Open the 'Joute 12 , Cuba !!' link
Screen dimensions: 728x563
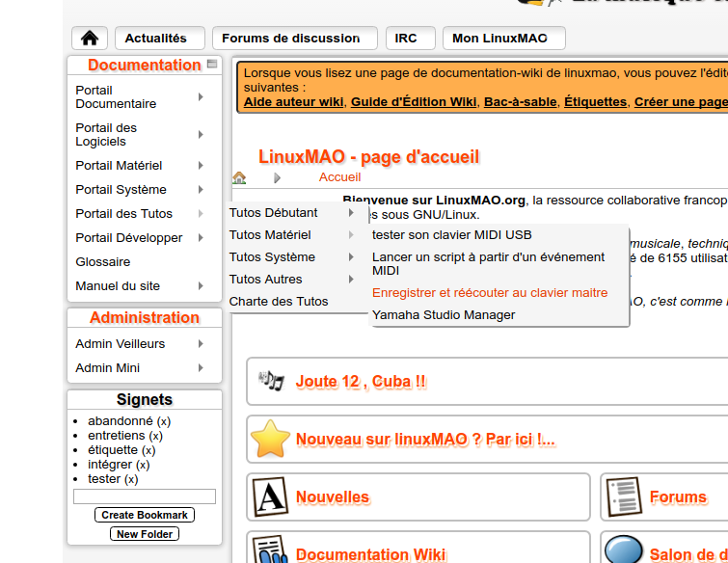[361, 382]
